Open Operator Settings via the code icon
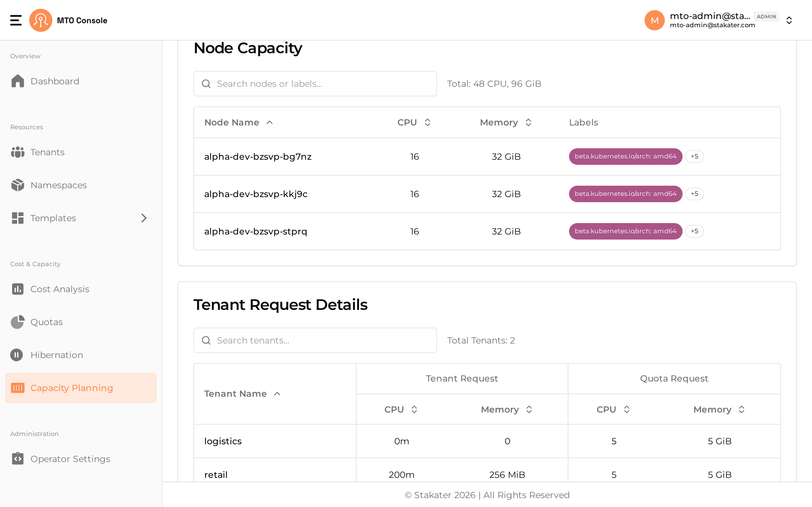Screen dimensions: 812x507 point(17,459)
